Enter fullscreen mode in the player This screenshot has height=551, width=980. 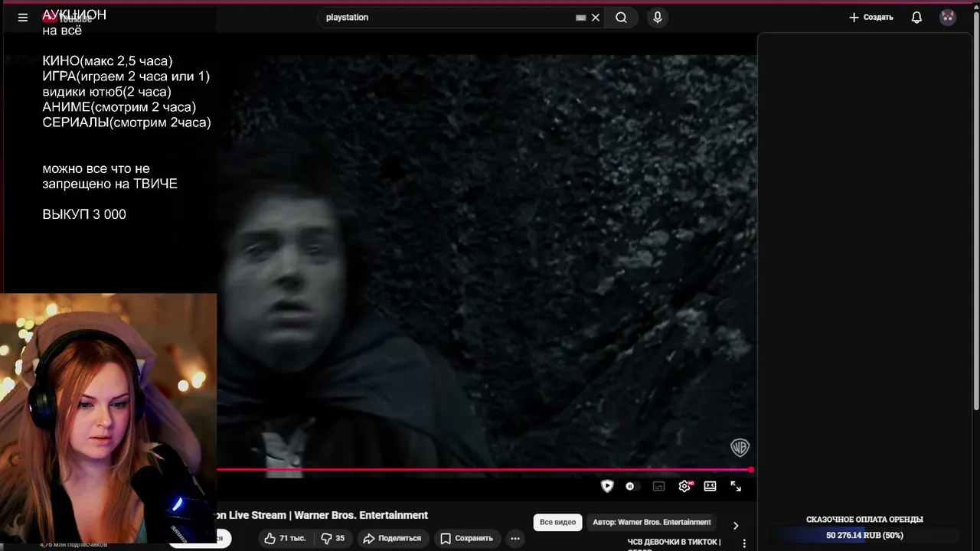coord(736,486)
